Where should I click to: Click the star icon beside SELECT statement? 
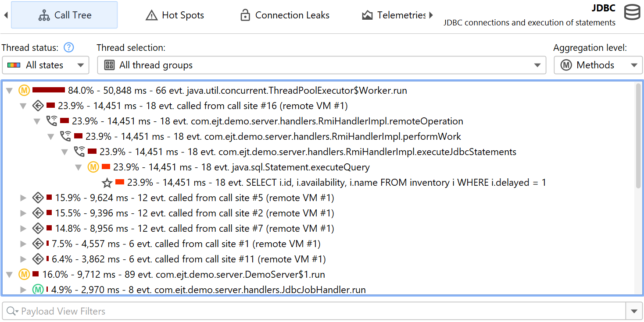(107, 183)
